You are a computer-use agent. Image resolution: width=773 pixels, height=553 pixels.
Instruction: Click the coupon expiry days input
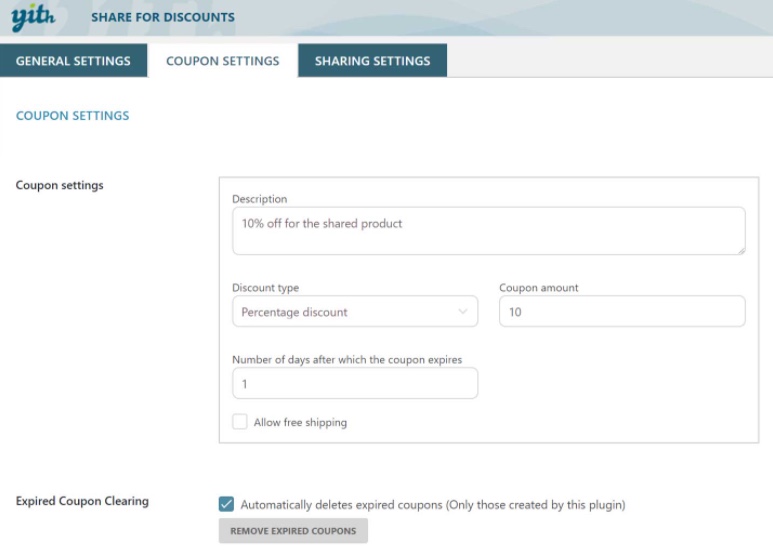pyautogui.click(x=354, y=384)
